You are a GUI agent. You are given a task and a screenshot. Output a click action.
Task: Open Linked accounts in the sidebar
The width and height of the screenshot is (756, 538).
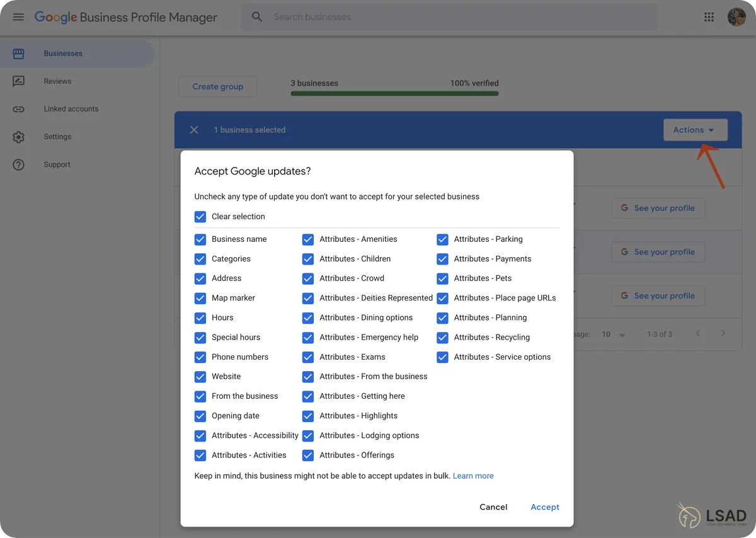coord(77,109)
